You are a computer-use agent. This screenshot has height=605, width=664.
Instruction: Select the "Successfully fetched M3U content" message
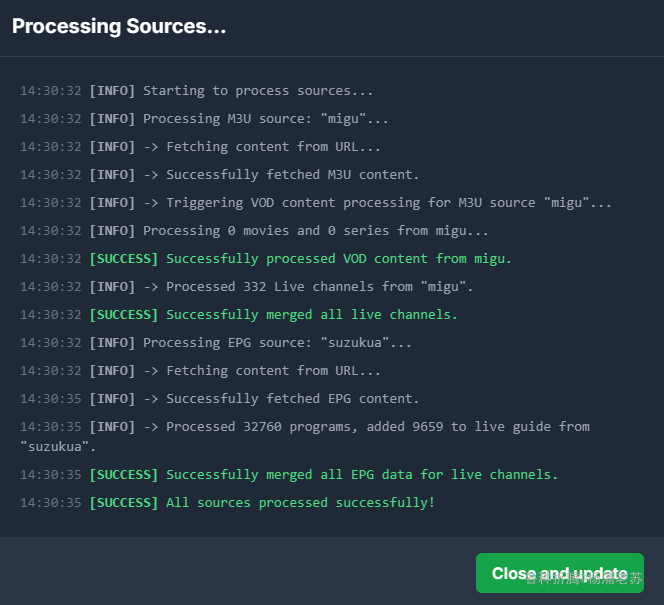tap(292, 175)
